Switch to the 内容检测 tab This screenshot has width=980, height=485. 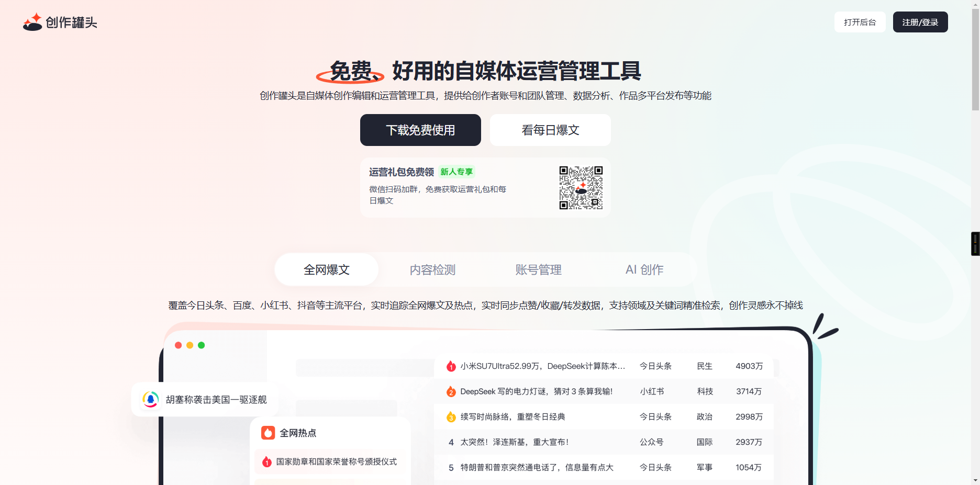coord(432,269)
